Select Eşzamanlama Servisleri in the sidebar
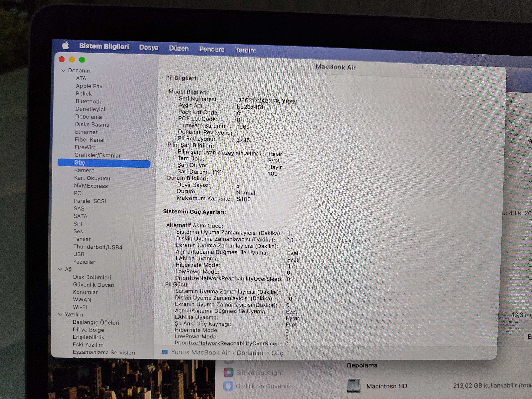This screenshot has width=532, height=399. [104, 352]
